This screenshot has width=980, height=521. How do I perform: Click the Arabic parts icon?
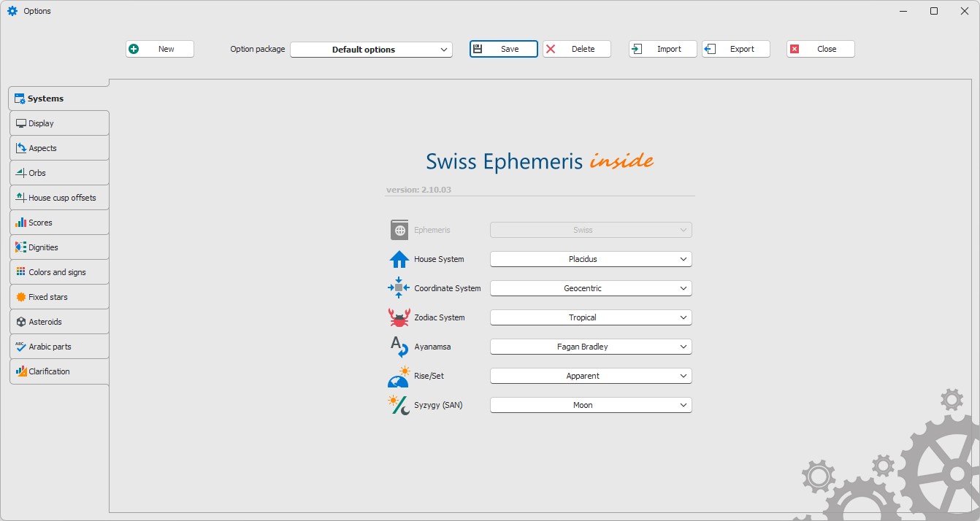tap(21, 347)
